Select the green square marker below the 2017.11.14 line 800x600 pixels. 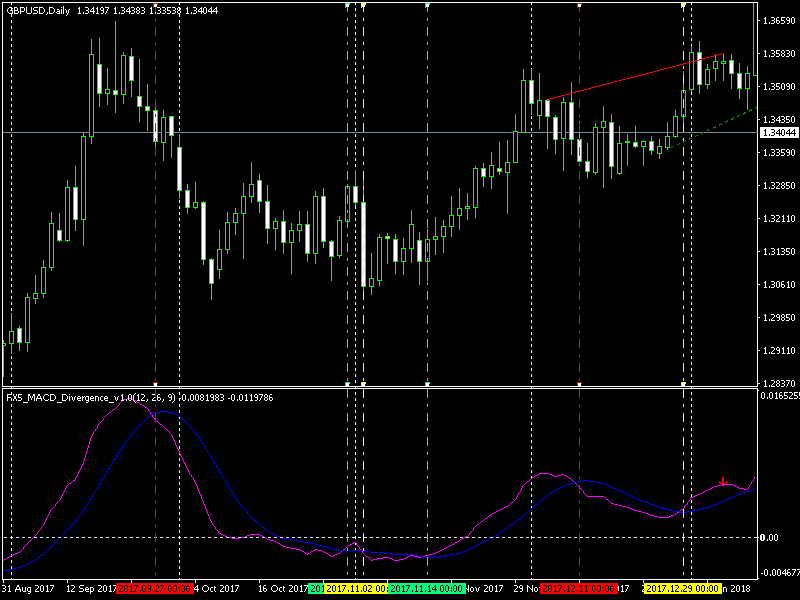(427, 383)
